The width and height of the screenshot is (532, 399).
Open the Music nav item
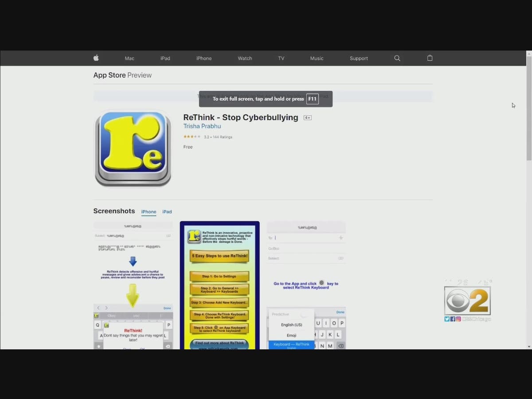click(317, 59)
